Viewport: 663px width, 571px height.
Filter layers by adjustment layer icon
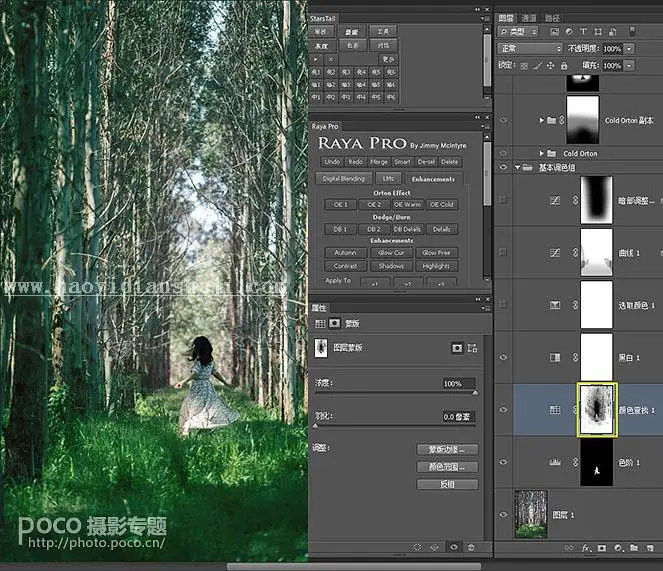click(569, 32)
